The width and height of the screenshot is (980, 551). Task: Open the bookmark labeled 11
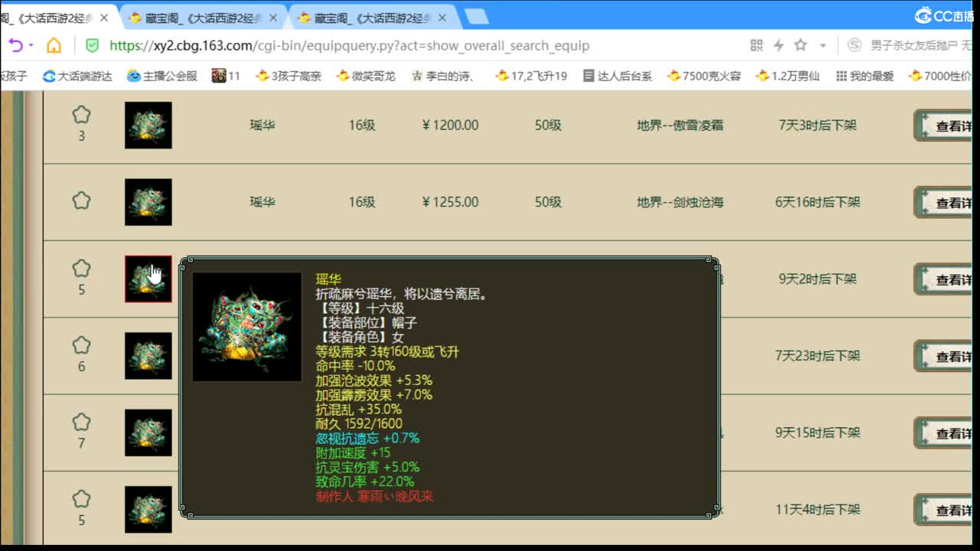tap(226, 76)
